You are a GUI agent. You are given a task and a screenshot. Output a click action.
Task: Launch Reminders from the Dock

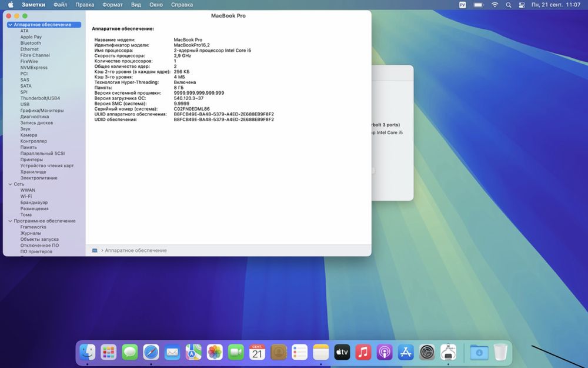point(300,352)
